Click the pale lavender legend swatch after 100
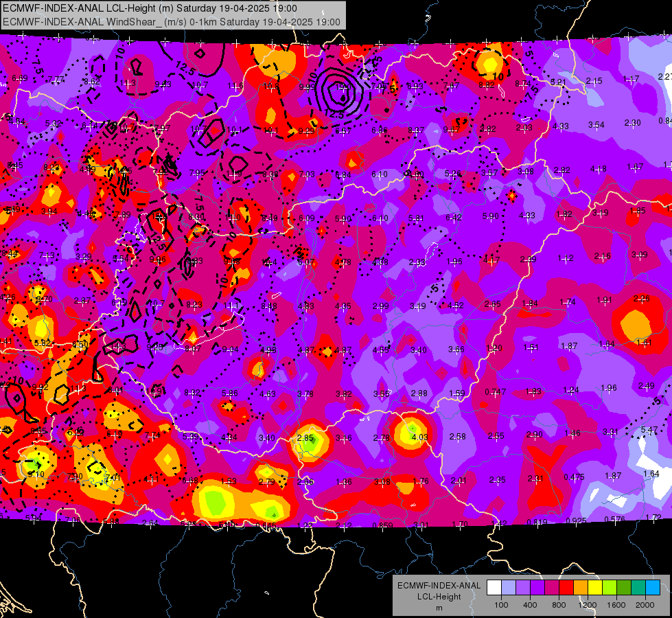 point(508,588)
